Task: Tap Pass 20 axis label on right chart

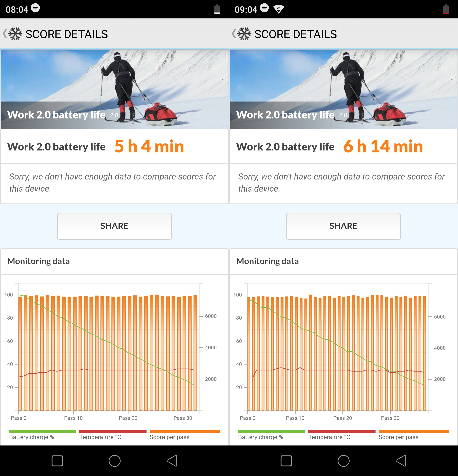Action: (343, 418)
